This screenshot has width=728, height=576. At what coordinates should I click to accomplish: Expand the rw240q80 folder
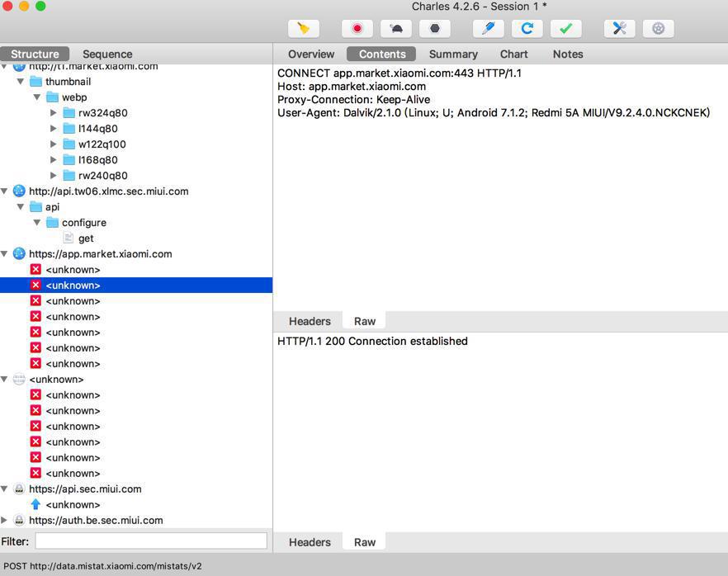(54, 176)
